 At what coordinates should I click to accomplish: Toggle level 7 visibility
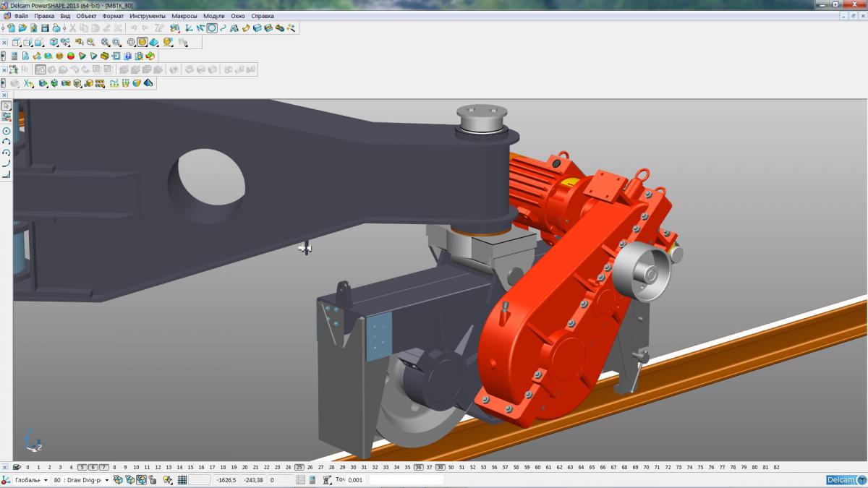(x=103, y=467)
